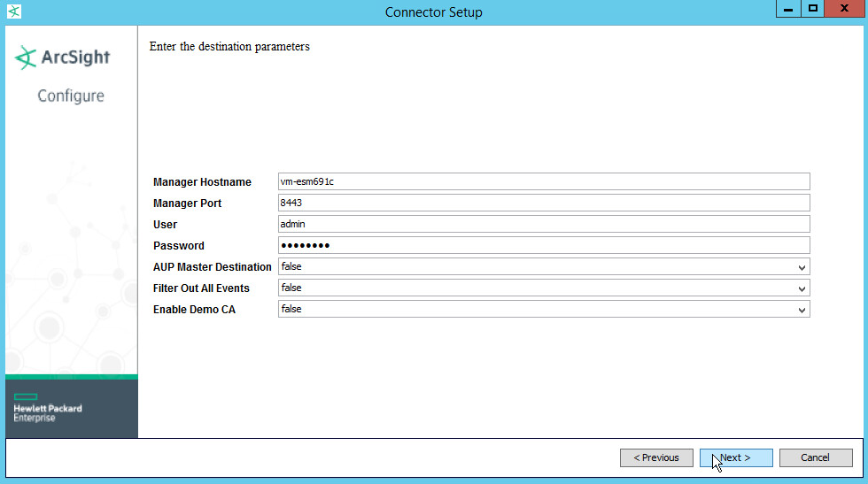
Task: Click 'Enter the destination parameters' heading
Action: [229, 47]
